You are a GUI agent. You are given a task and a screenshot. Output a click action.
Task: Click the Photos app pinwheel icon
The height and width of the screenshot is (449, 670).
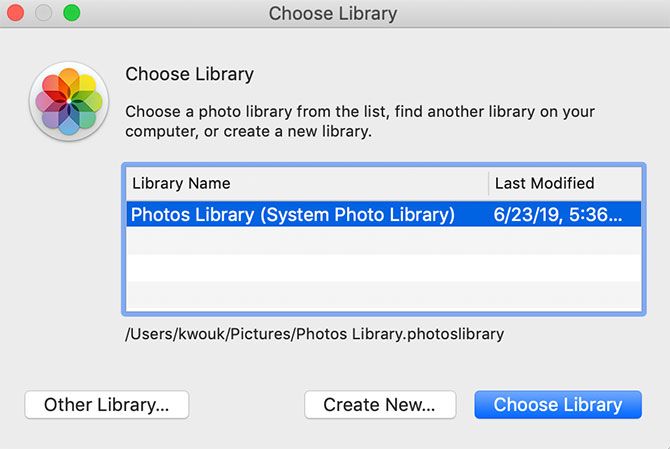point(69,101)
